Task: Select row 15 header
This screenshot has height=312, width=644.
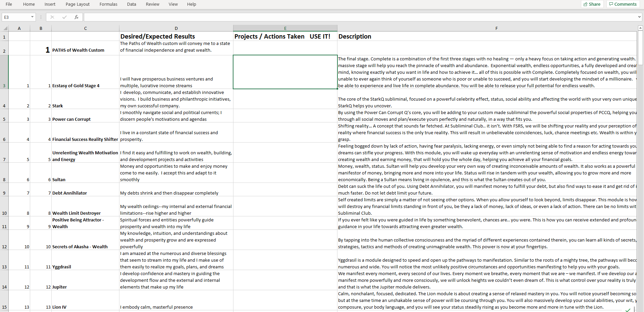Action: [4, 300]
